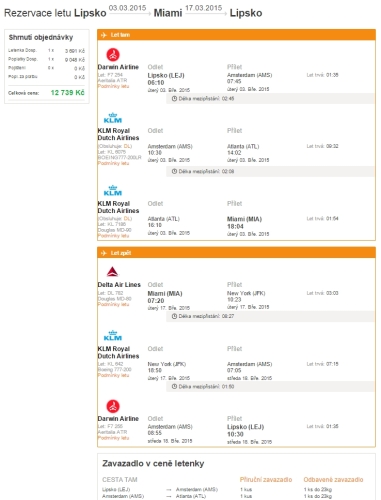Click airplane icon in 'Let zpět' header
The width and height of the screenshot is (381, 500).
coord(104,253)
